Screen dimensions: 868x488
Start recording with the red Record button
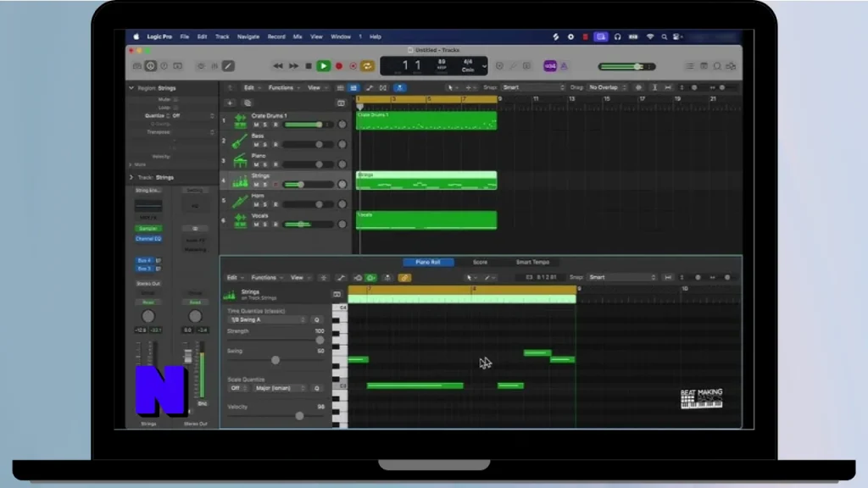click(x=339, y=66)
